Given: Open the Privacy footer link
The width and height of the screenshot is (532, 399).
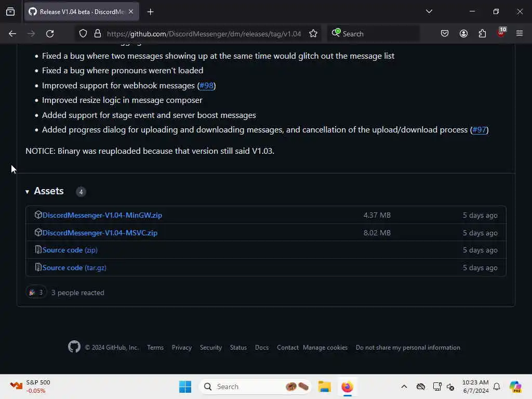Looking at the screenshot, I should (181, 348).
